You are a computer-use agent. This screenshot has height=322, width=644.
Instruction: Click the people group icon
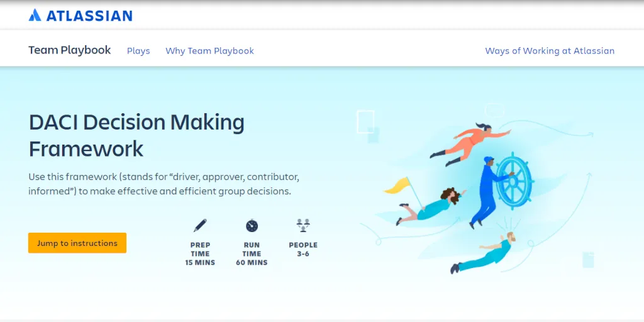point(303,226)
